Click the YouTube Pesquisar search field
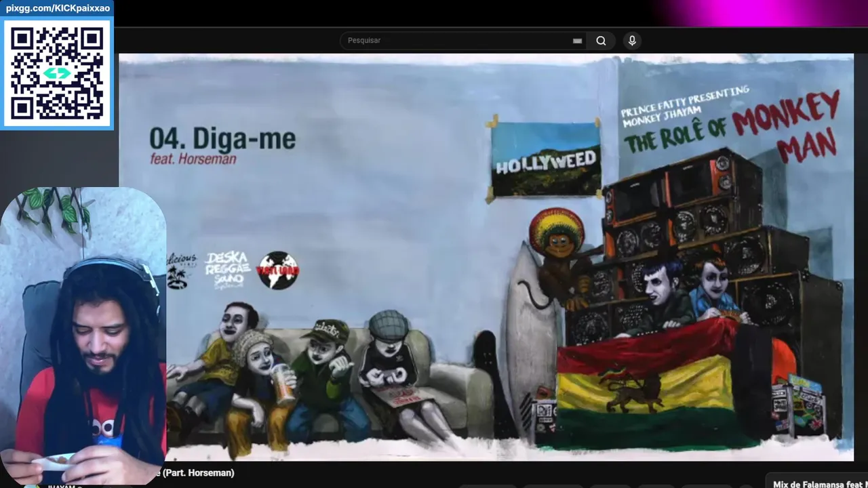Image resolution: width=868 pixels, height=488 pixels. pyautogui.click(x=463, y=41)
